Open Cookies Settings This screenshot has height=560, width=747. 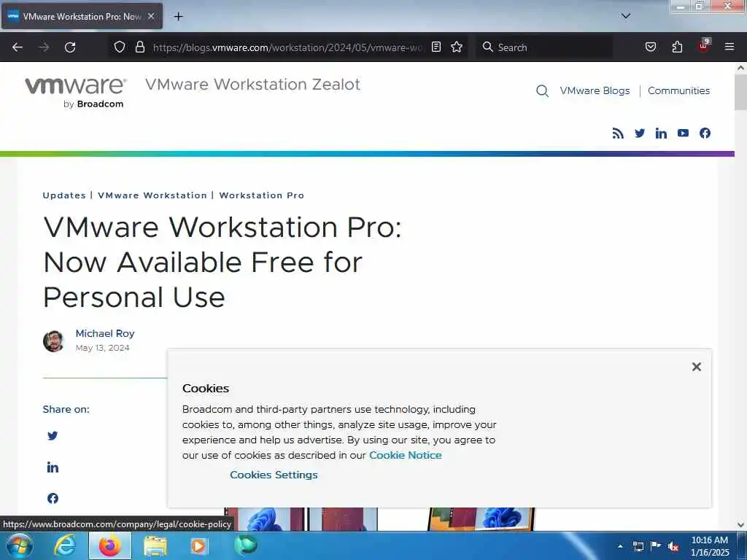[x=274, y=475]
